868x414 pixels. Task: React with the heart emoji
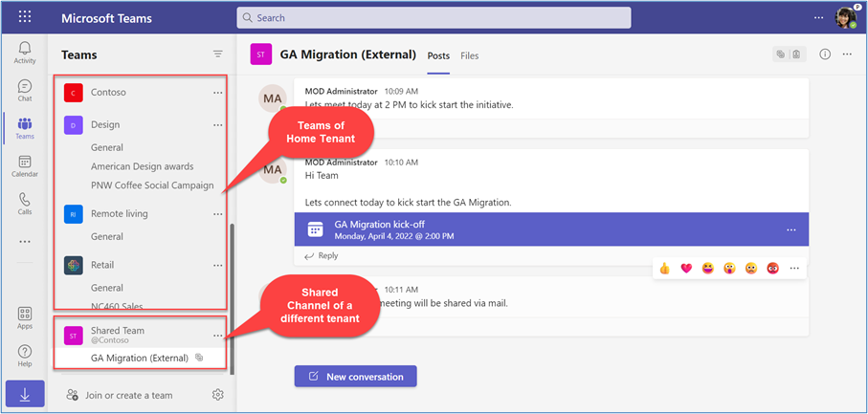686,269
